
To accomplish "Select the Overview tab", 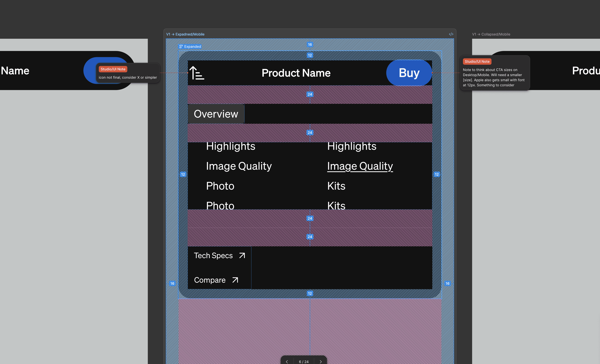I will click(216, 114).
